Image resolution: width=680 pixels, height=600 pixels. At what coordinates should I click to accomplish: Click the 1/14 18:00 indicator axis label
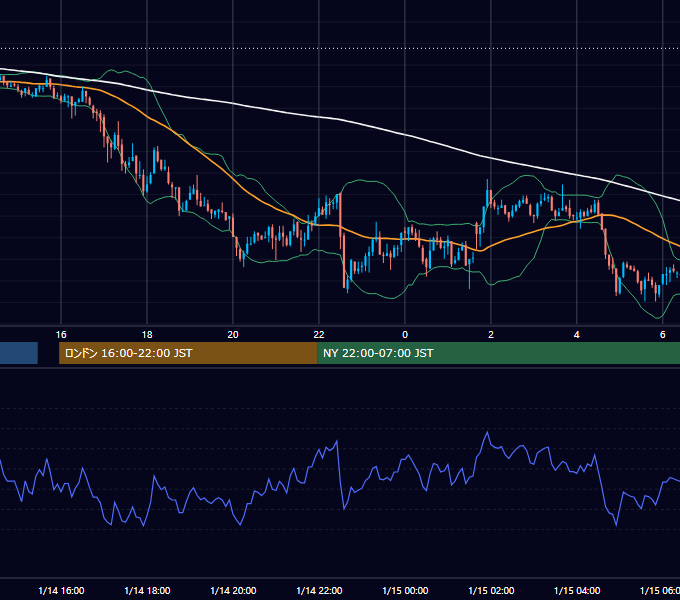[147, 590]
